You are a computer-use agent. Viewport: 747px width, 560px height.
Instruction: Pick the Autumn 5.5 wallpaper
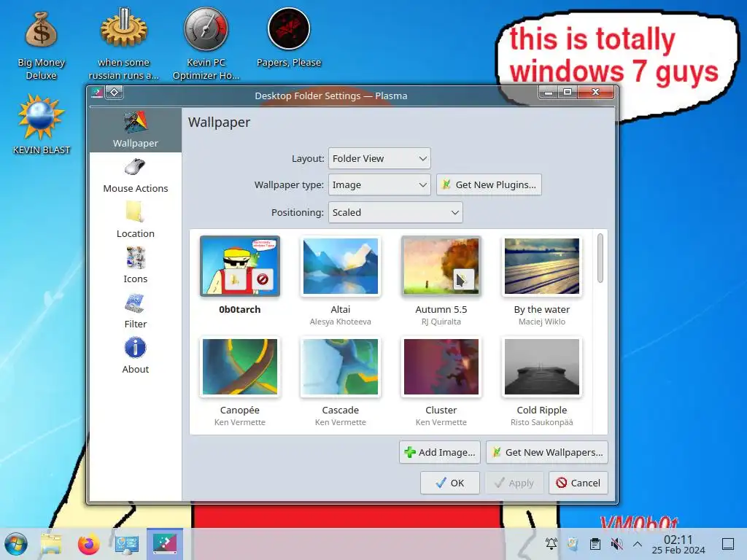[x=441, y=265]
